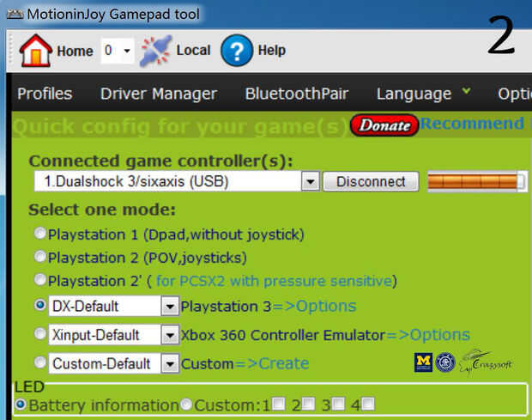Click the PCSX2 pressure sensitive link
Viewport: 532px width, 420px height.
tap(274, 281)
